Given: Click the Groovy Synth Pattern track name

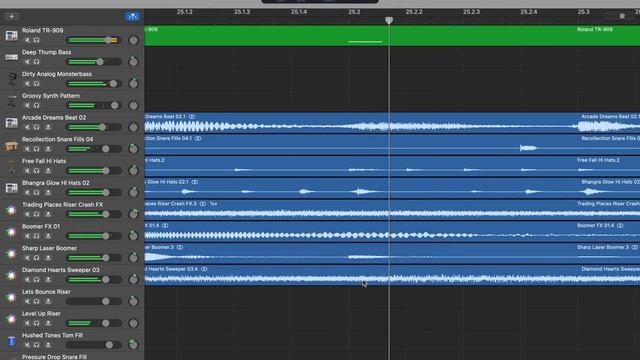Looking at the screenshot, I should (x=51, y=96).
